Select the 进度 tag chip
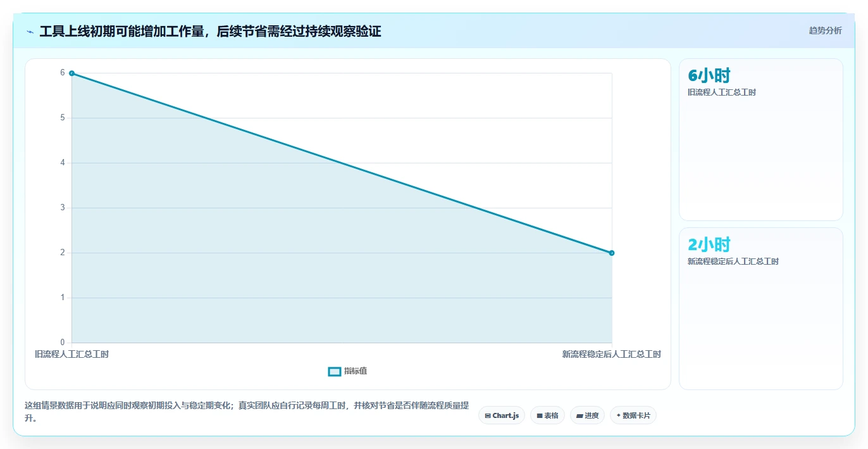The width and height of the screenshot is (868, 449). pos(587,415)
